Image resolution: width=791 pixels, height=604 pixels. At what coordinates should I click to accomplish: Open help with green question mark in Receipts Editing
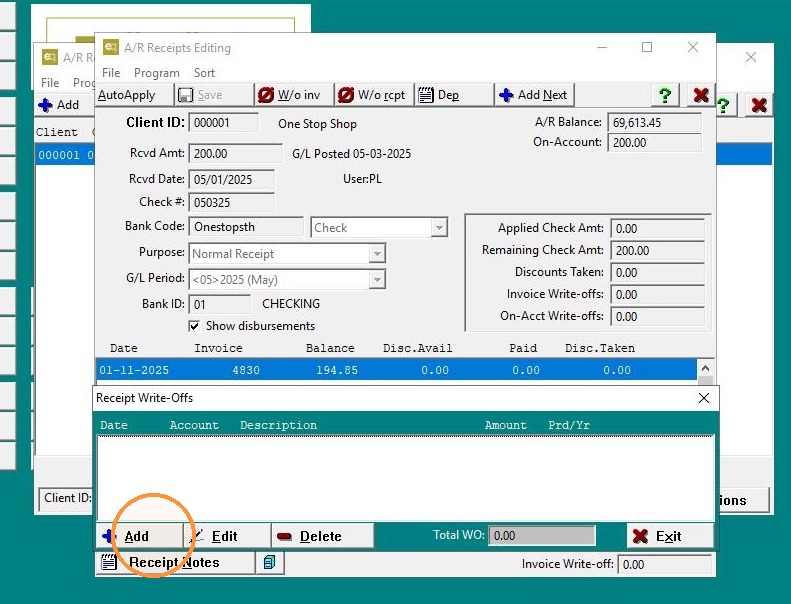point(665,95)
